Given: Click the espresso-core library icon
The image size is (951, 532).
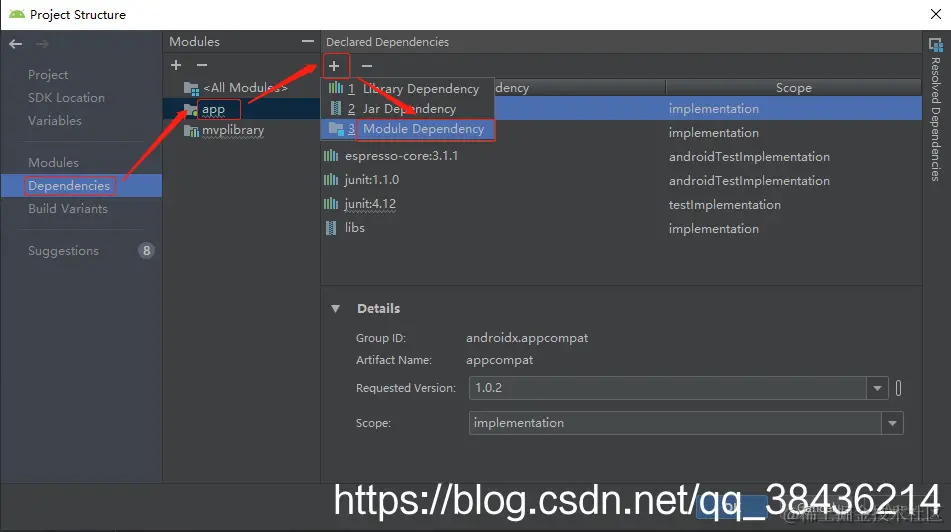Looking at the screenshot, I should [x=331, y=156].
